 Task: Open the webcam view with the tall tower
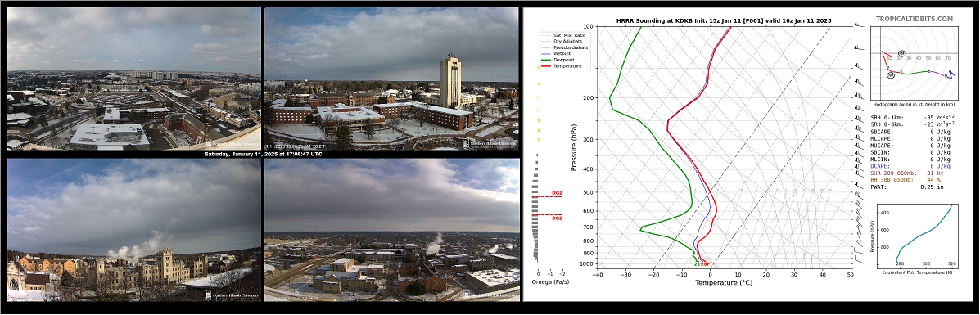pos(391,78)
